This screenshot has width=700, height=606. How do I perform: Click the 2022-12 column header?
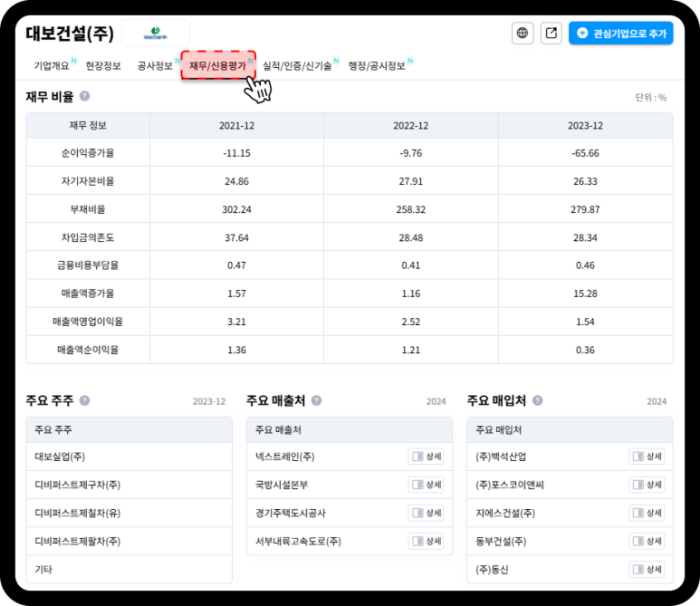click(x=411, y=126)
